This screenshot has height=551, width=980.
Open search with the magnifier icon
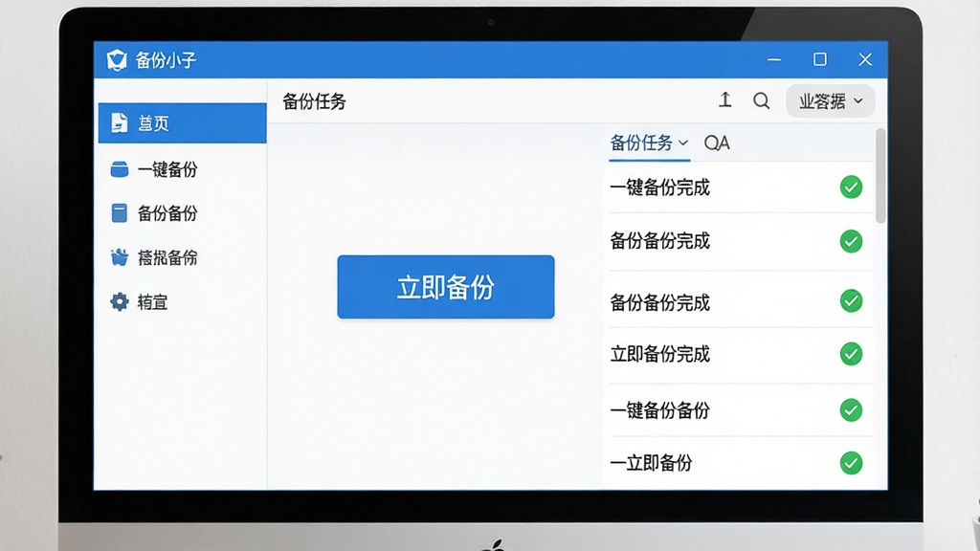(761, 100)
